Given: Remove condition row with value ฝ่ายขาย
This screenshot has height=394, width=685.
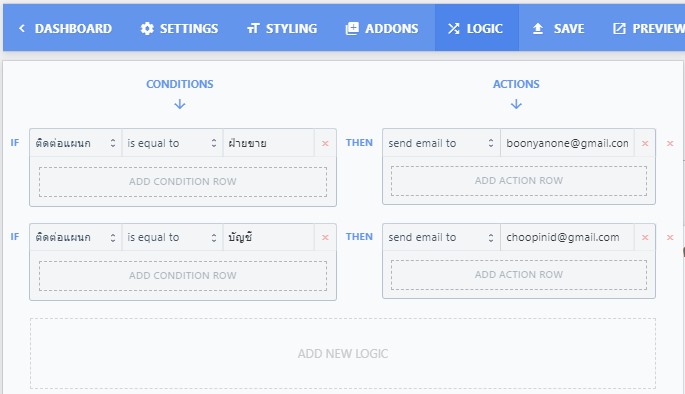Looking at the screenshot, I should (325, 143).
